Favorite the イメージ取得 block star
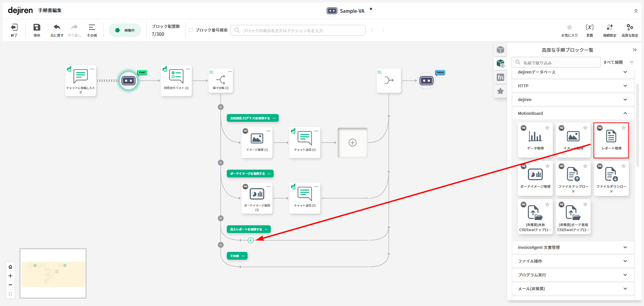The height and width of the screenshot is (306, 644). coord(585,128)
